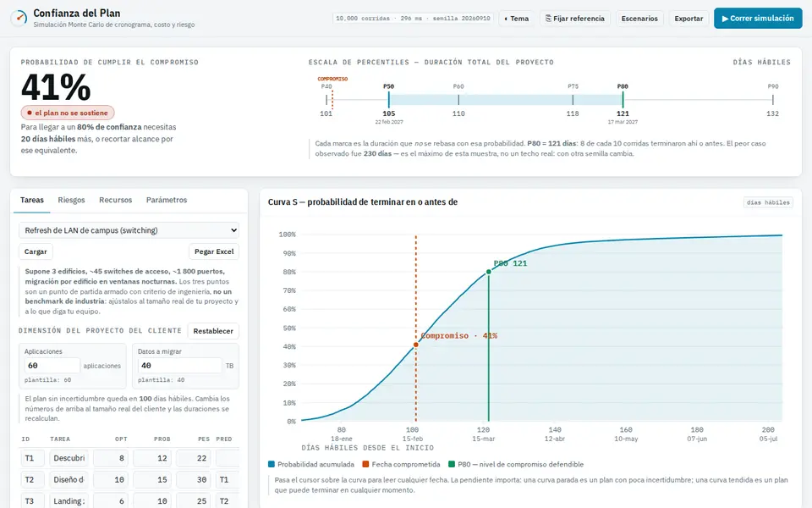Click the 'Diseño d' task name field

click(69, 480)
